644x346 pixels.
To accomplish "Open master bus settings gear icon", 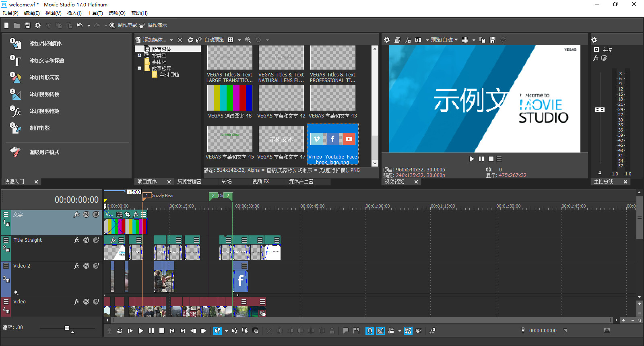I will click(594, 40).
